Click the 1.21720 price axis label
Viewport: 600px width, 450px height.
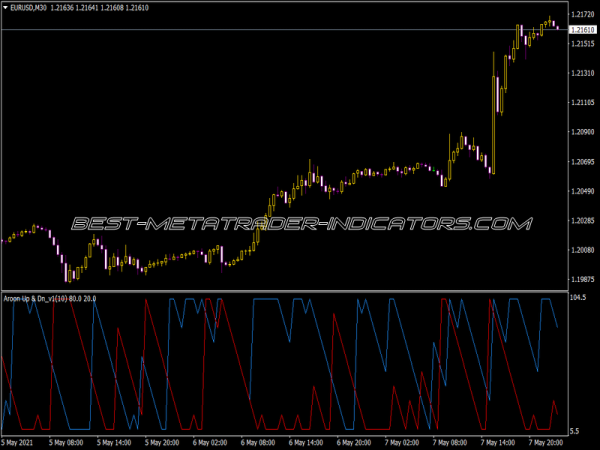581,15
